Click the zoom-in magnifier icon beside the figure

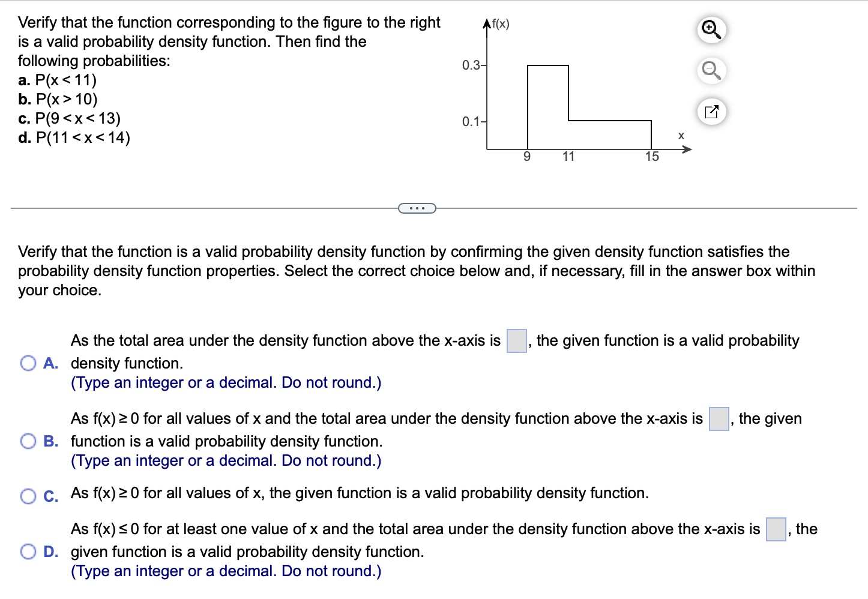coord(711,30)
